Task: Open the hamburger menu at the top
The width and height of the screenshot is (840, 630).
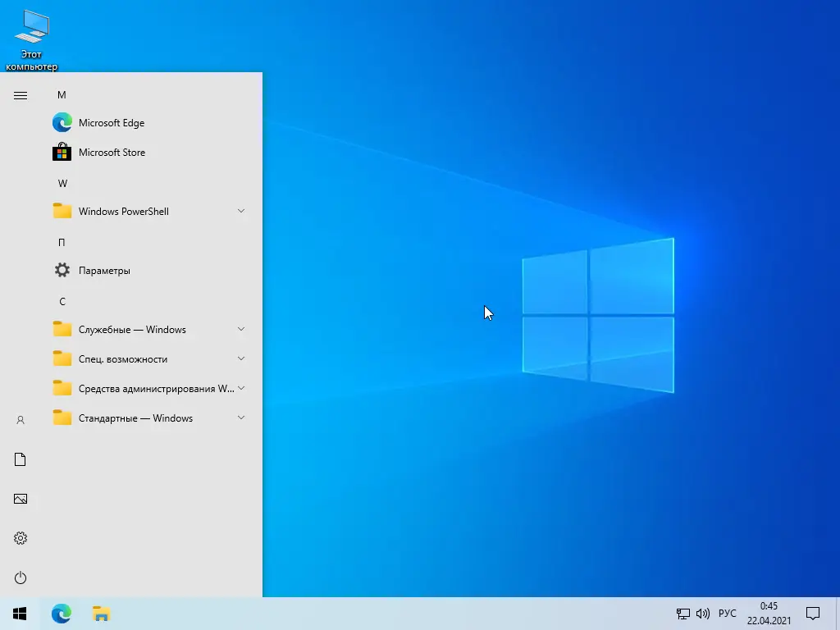Action: tap(20, 95)
